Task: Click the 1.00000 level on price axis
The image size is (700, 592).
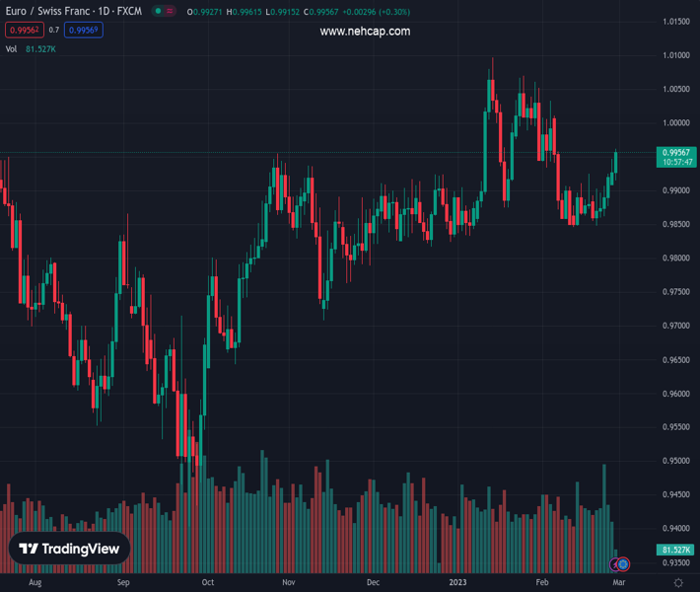Action: [675, 123]
